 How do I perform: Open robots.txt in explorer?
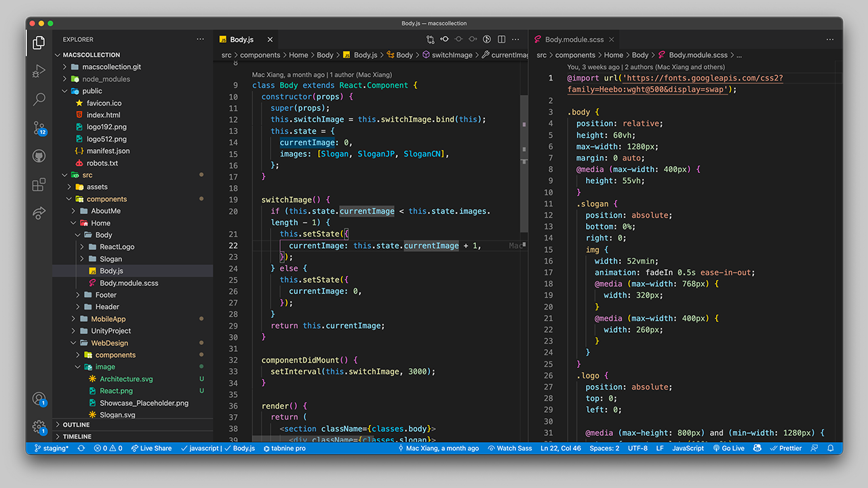(133, 163)
